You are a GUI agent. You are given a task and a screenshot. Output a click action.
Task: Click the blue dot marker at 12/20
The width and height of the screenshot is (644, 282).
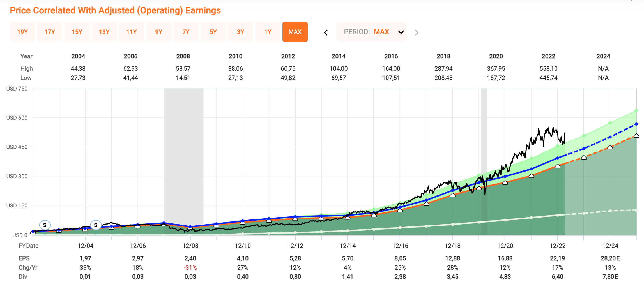(x=505, y=176)
